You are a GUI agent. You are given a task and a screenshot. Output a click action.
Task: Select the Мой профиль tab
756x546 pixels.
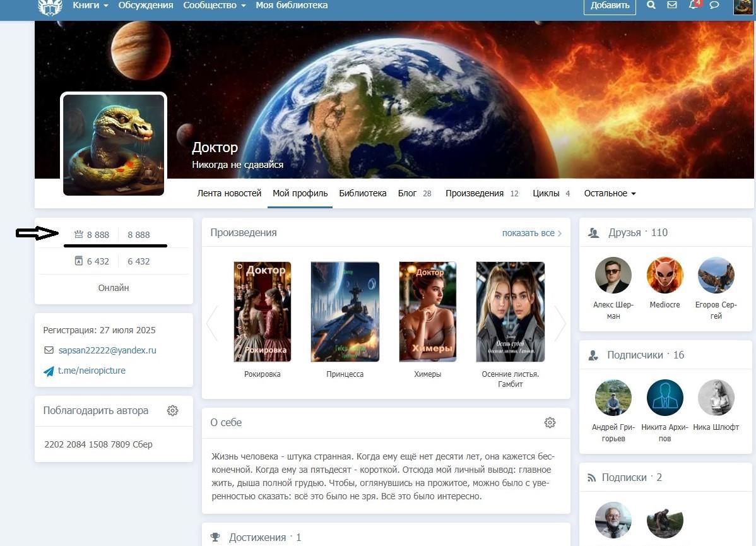tap(300, 193)
